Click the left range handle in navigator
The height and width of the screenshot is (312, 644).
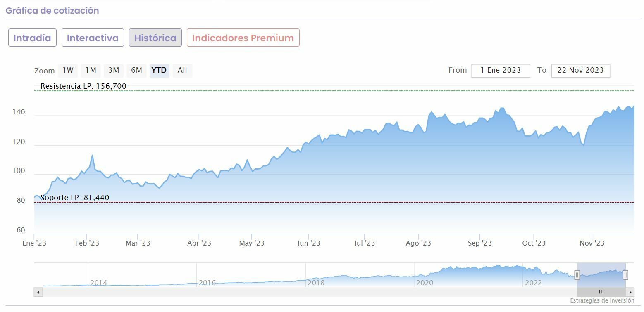(577, 275)
